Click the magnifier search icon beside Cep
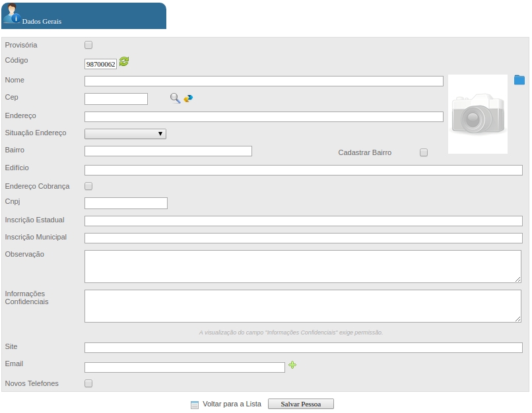This screenshot has width=532, height=413. point(175,98)
